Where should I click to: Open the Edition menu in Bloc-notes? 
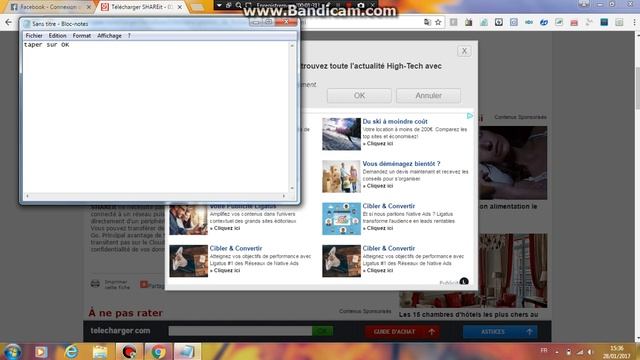click(x=57, y=36)
